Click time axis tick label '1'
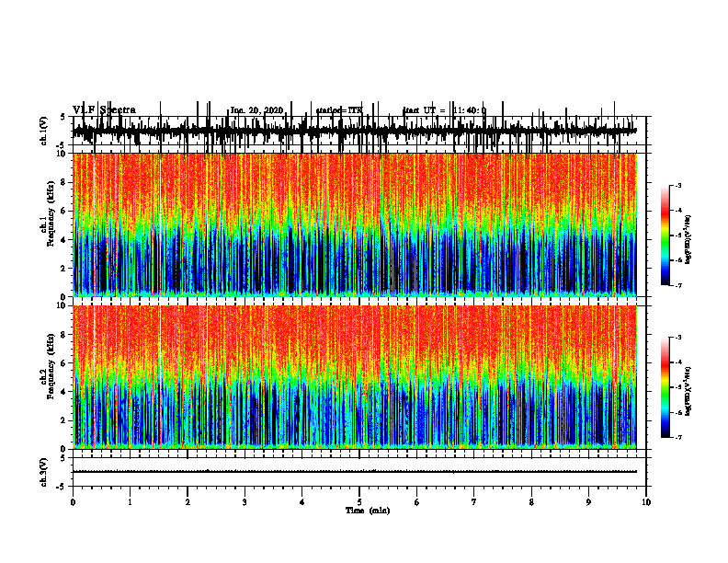Screen dimensions: 728x563 point(130,502)
